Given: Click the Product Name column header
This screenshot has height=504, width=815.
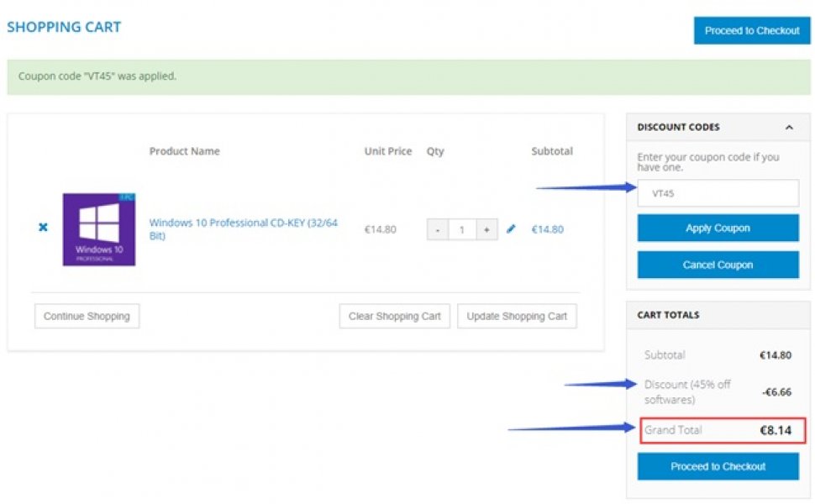Looking at the screenshot, I should point(185,151).
